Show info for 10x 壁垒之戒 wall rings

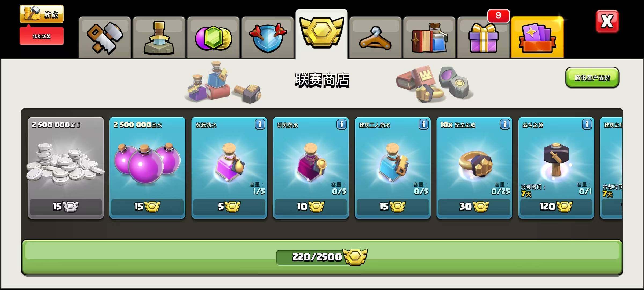(505, 124)
